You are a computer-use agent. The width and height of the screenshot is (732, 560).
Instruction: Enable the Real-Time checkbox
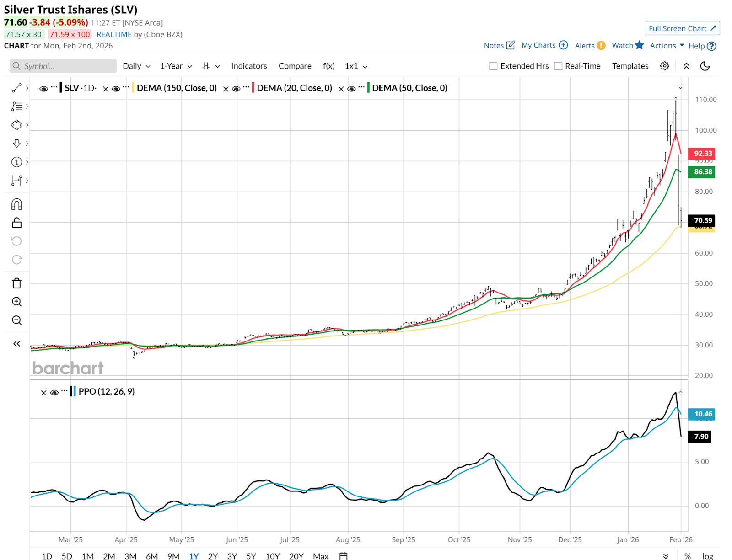pyautogui.click(x=558, y=66)
